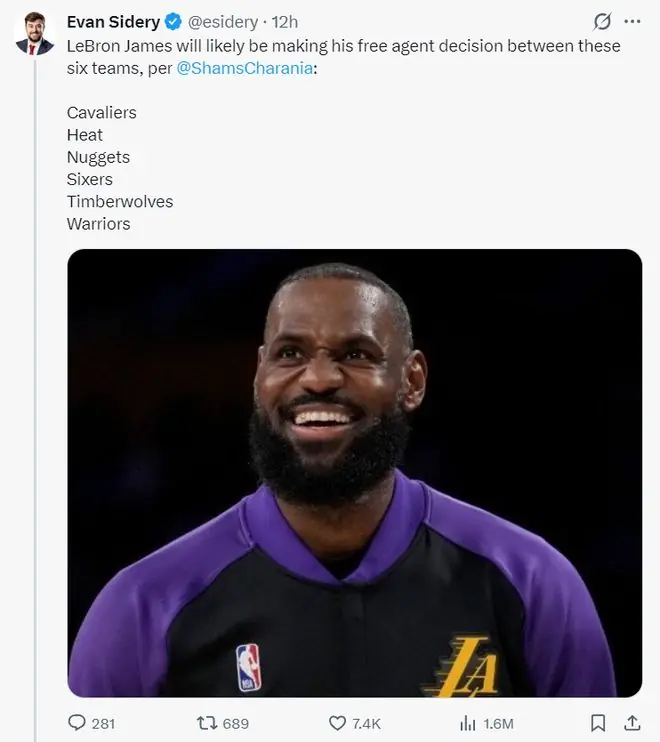660x742 pixels.
Task: Click Evan Sidery's profile avatar
Action: click(x=35, y=34)
